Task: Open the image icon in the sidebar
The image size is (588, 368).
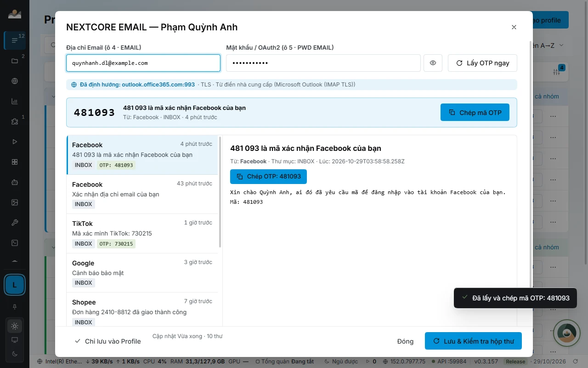Action: 15,202
